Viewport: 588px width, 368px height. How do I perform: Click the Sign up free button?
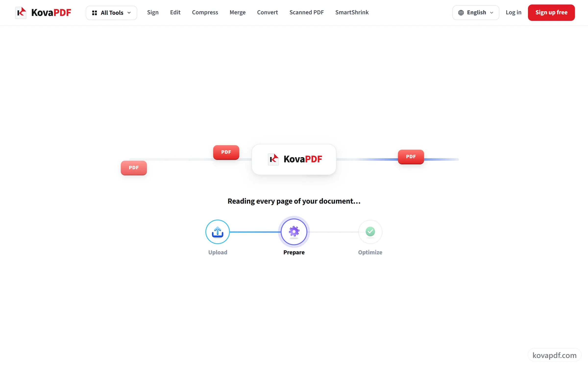coord(551,13)
